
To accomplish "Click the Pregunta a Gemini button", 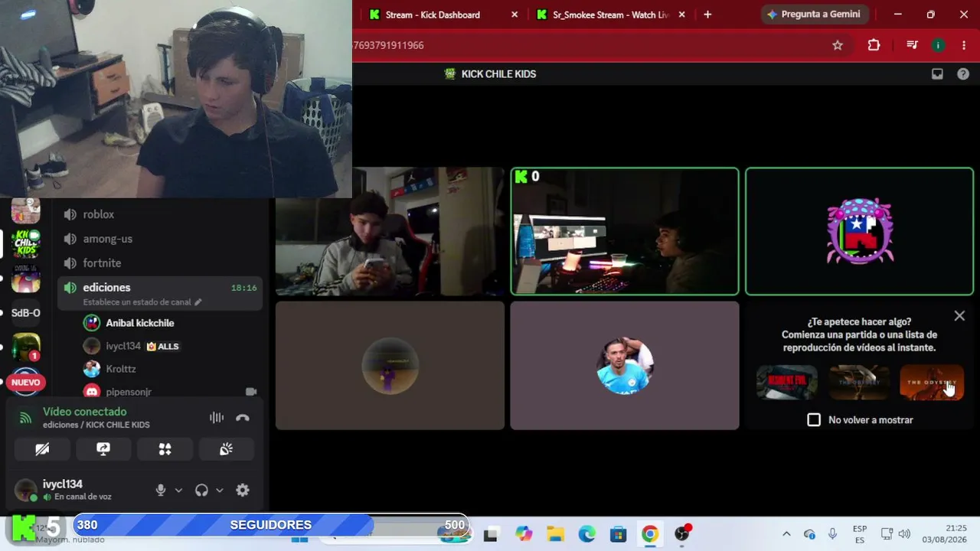I will (813, 15).
